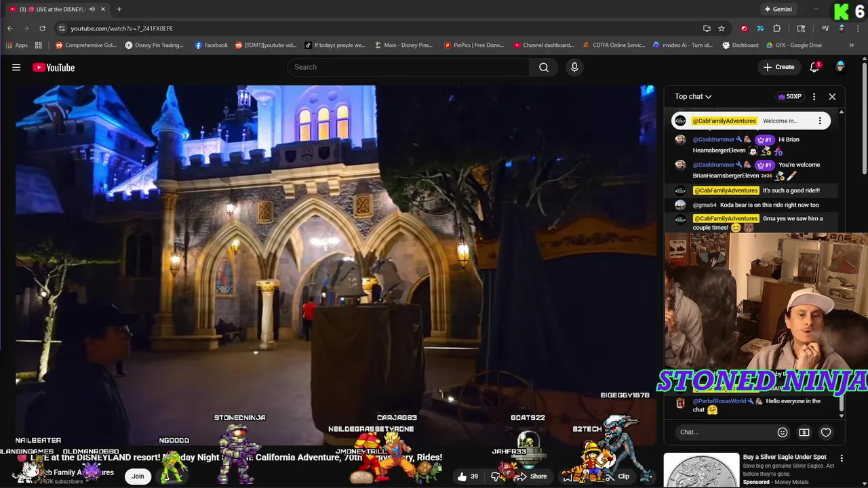
Task: Open the Silver Eagle ad thumbnail
Action: [701, 470]
